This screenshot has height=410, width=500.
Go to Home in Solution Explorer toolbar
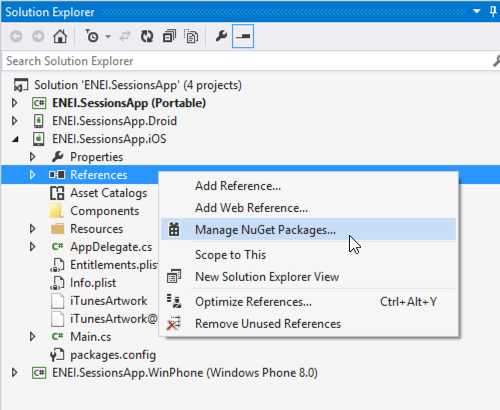click(60, 36)
